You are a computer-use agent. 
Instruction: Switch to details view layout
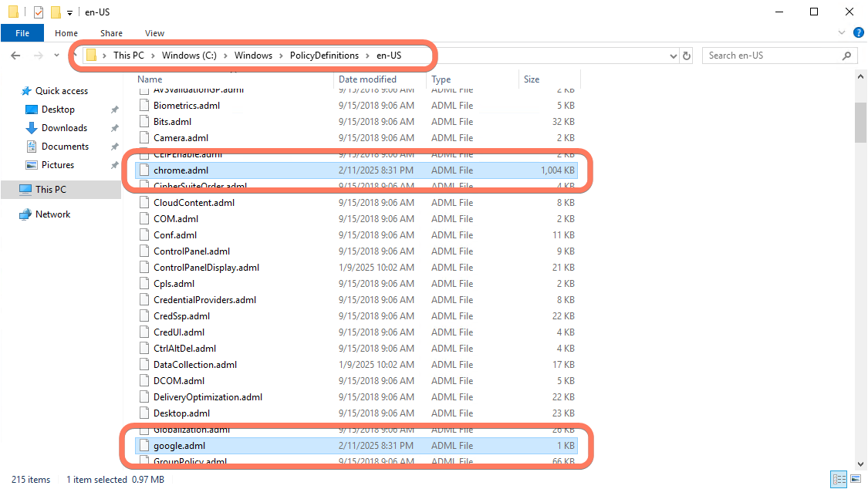[x=839, y=480]
